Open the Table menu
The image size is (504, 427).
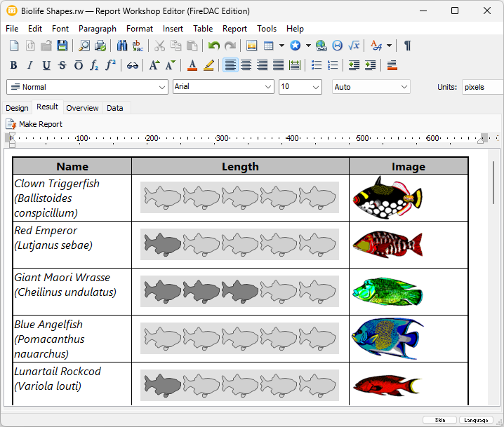(203, 29)
